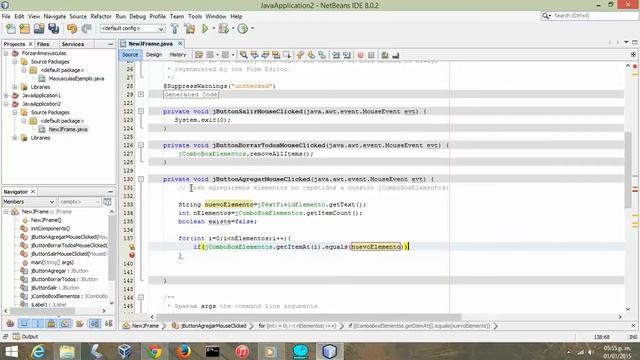Click the Search input field
Image resolution: width=640 pixels, height=360 pixels.
(x=594, y=16)
